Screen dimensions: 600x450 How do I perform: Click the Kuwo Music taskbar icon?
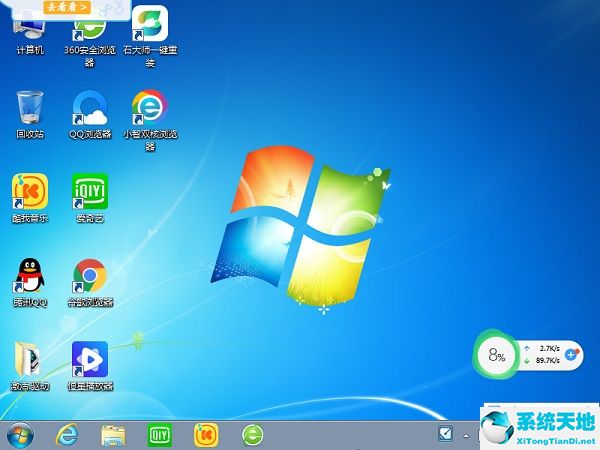click(206, 434)
